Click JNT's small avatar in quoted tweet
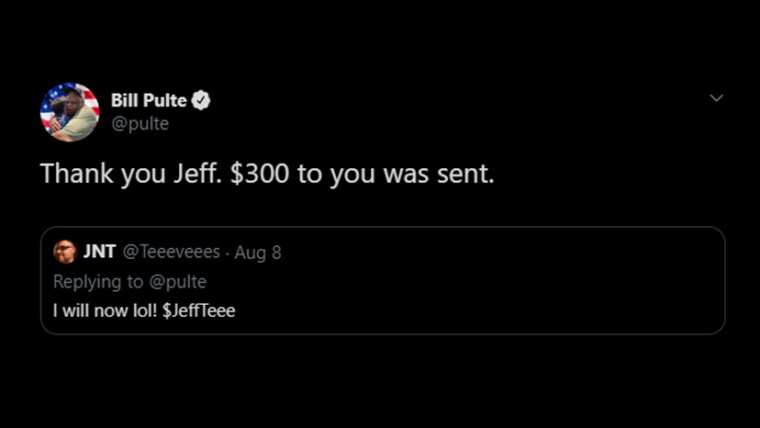 click(64, 252)
